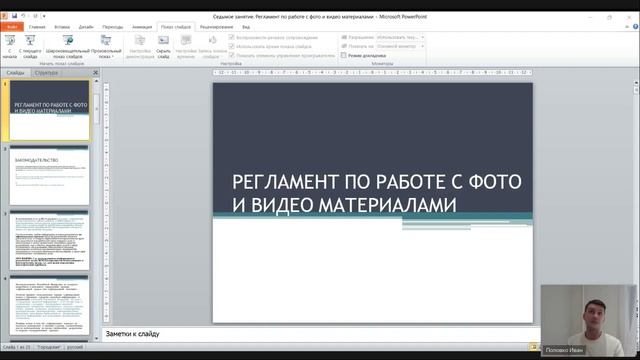640x360 pixels.
Task: Click the slide title РЕГЛАМЕНТ ПО РАБОТЕ text
Action: click(x=377, y=193)
